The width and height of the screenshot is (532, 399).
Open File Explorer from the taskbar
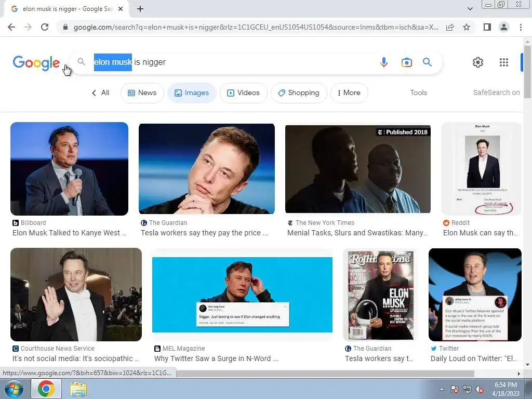78,389
